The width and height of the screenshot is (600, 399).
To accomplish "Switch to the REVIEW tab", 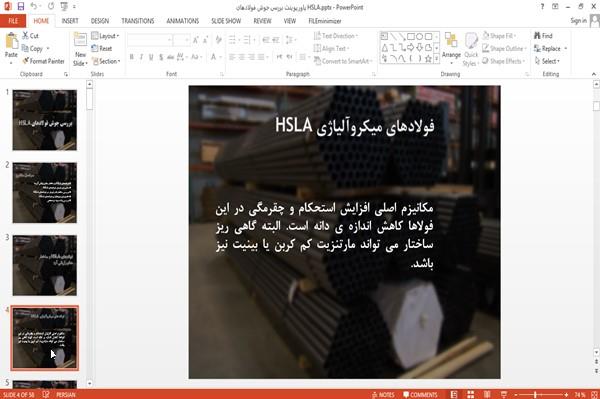I will (262, 21).
